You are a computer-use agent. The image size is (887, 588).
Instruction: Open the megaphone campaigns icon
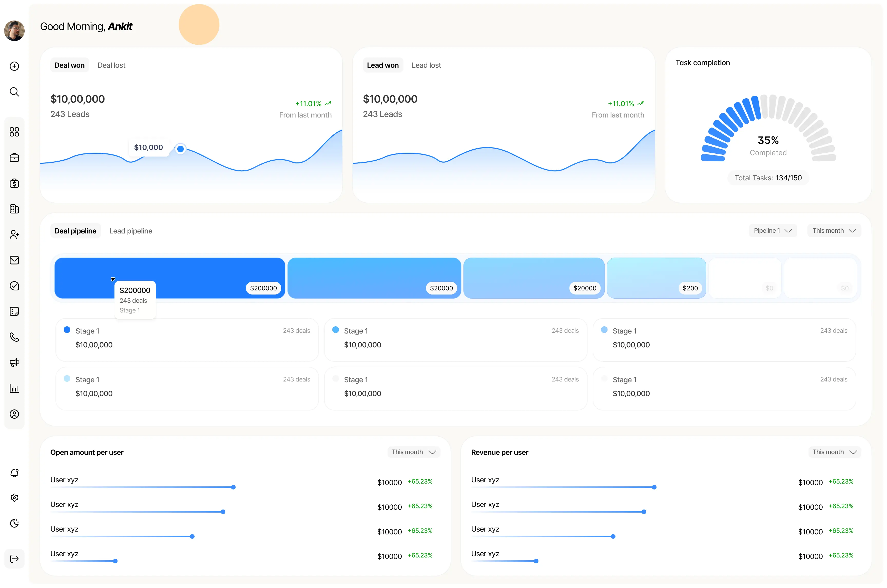tap(14, 362)
